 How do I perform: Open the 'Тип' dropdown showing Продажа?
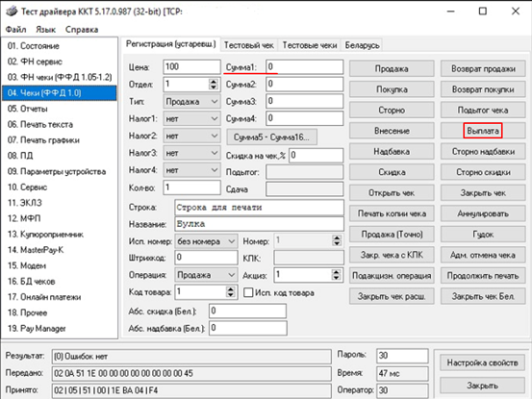point(191,101)
